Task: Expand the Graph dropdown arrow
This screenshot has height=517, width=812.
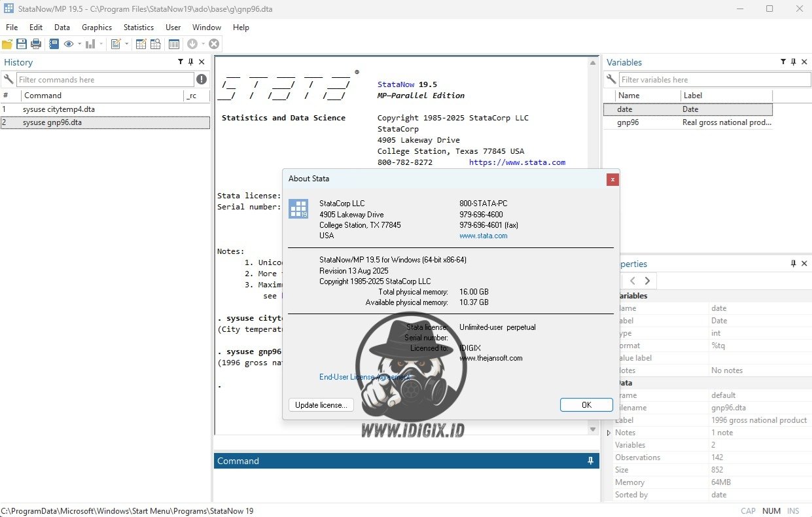Action: 101,44
